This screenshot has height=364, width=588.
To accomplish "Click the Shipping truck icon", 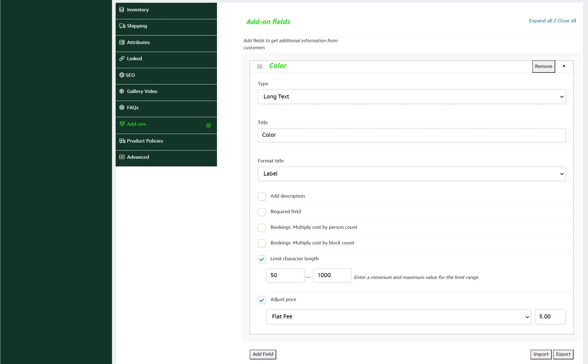I will 122,26.
